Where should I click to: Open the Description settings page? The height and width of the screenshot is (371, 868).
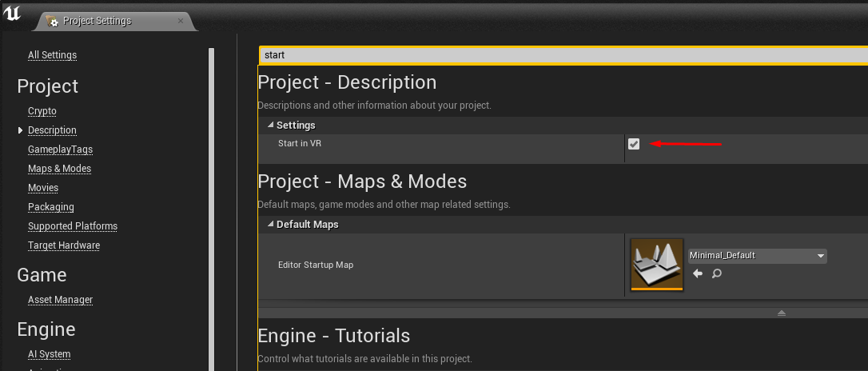coord(52,130)
